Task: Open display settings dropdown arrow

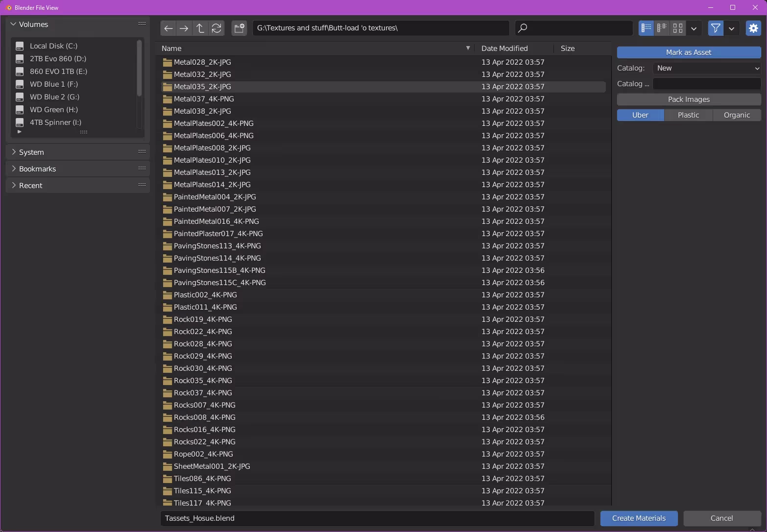Action: [x=694, y=28]
